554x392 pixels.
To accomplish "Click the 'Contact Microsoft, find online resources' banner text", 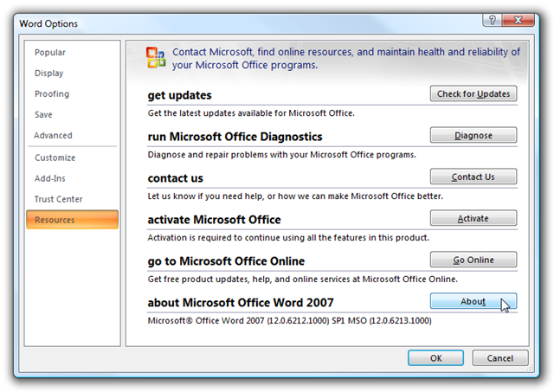I will pos(346,58).
